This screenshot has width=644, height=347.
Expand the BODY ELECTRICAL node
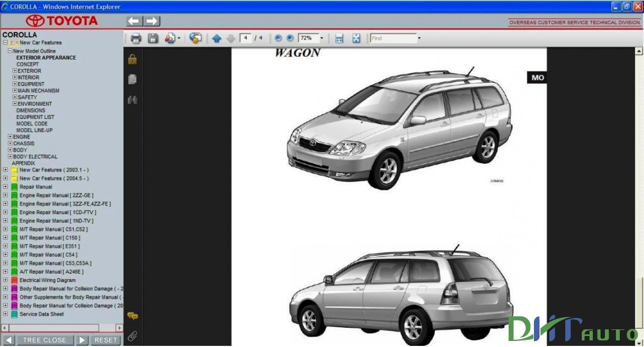pos(10,156)
